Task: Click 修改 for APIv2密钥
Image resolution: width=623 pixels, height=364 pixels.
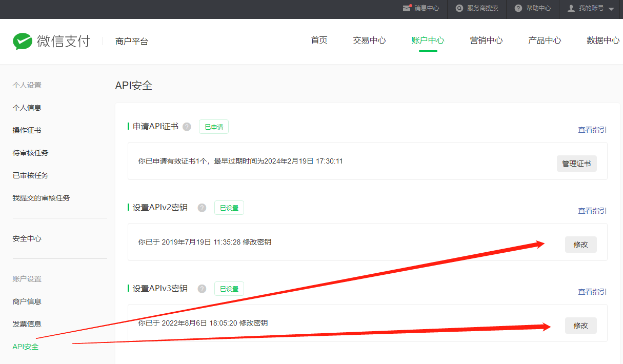Action: [x=581, y=245]
